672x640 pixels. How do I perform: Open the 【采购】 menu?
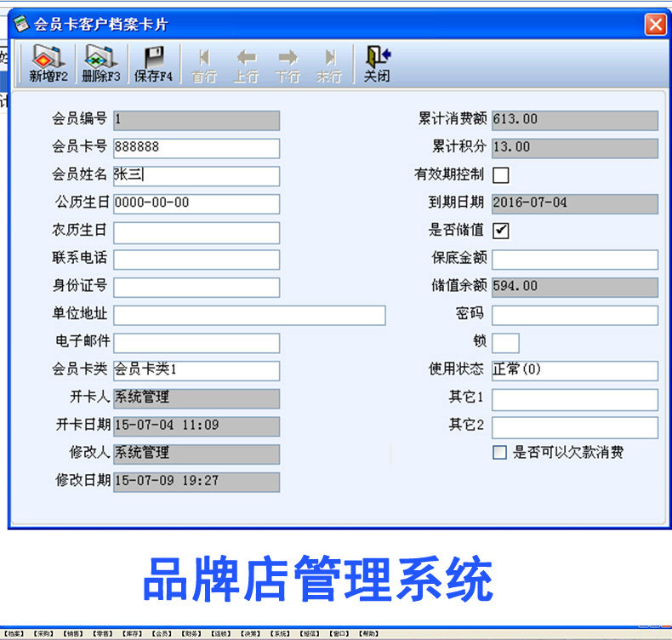click(x=43, y=633)
